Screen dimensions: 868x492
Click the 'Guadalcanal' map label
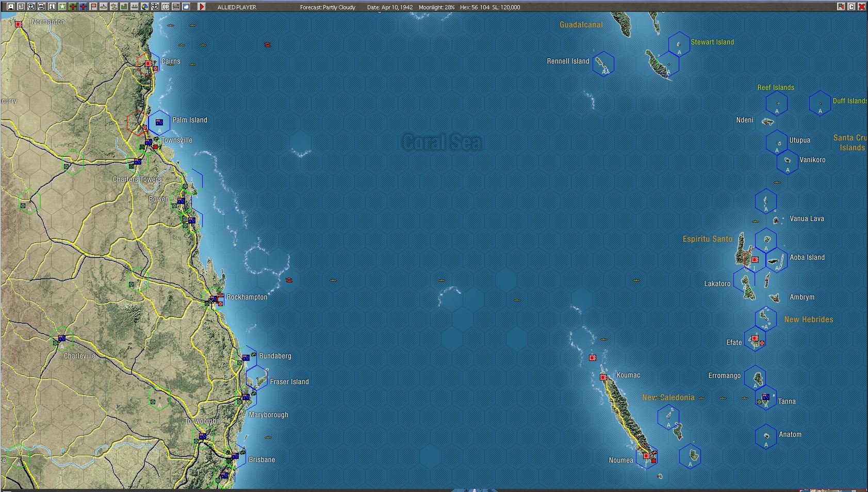[x=581, y=25]
